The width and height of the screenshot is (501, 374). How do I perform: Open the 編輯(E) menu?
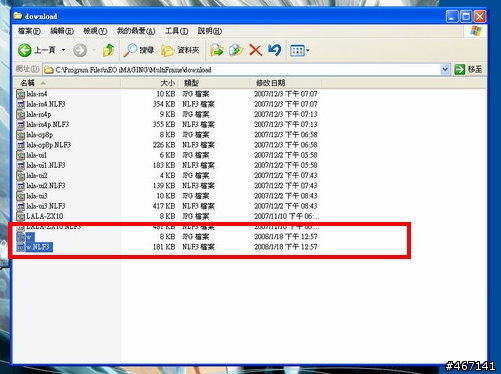(x=62, y=31)
